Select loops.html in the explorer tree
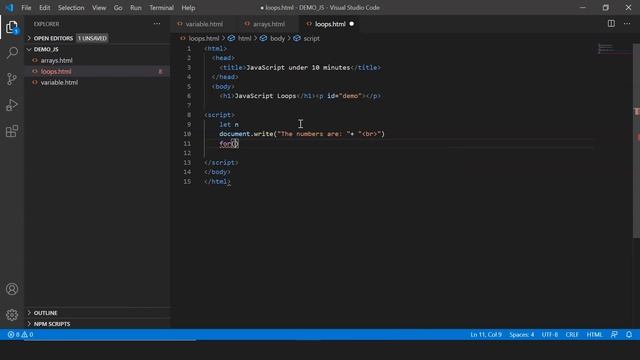 point(56,71)
